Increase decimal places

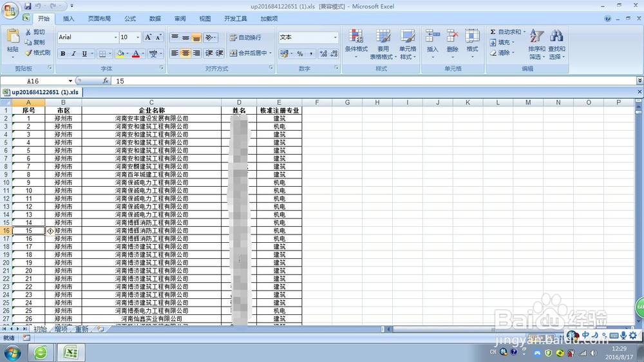(x=323, y=54)
